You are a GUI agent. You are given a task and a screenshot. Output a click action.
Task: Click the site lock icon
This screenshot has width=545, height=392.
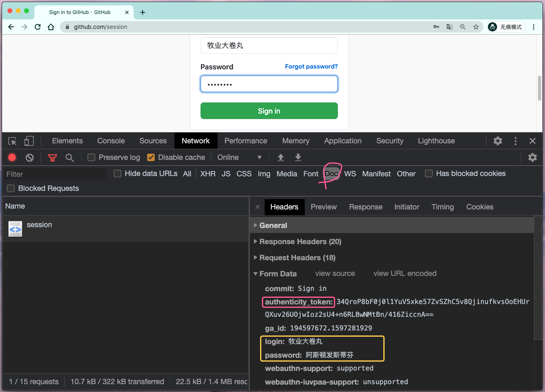point(67,27)
